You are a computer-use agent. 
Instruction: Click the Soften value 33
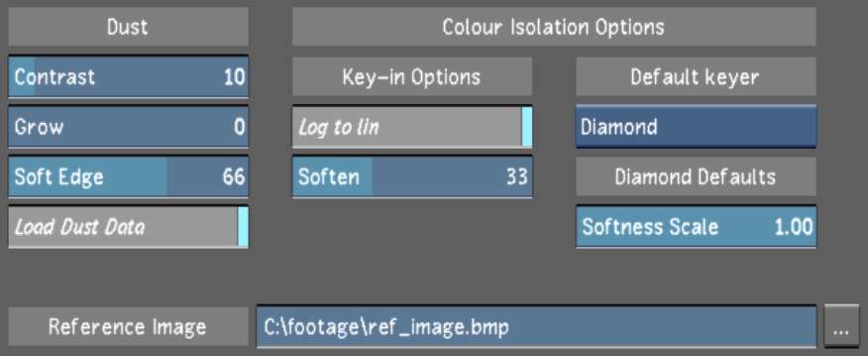coord(517,177)
